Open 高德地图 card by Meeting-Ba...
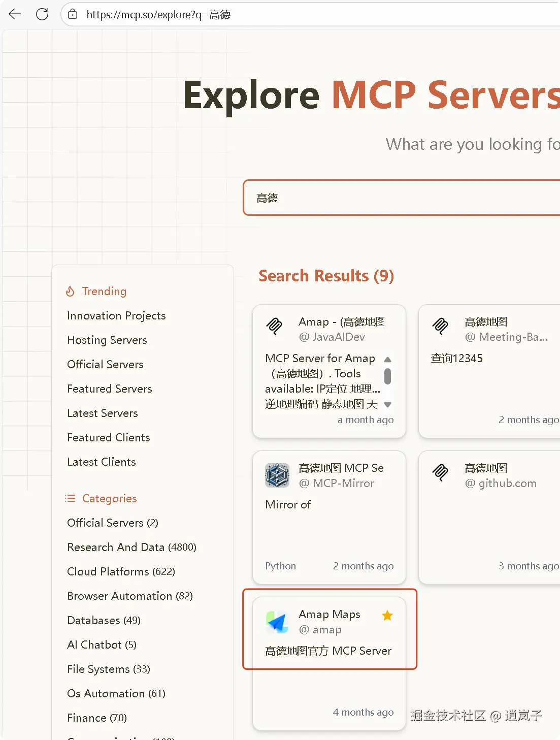This screenshot has width=560, height=740. 486,321
